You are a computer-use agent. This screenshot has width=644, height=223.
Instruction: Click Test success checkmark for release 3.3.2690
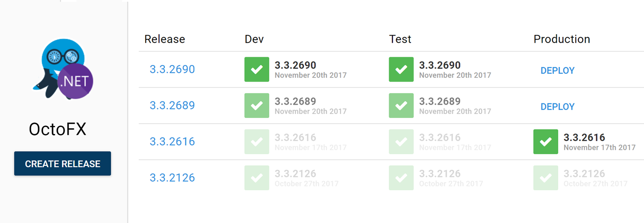[x=401, y=70]
